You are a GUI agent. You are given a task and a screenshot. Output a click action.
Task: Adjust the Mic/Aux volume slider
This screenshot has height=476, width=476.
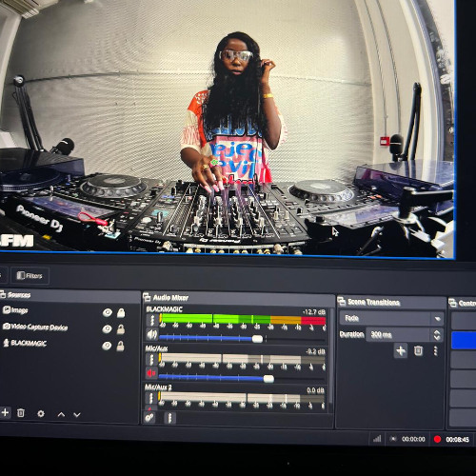point(268,378)
